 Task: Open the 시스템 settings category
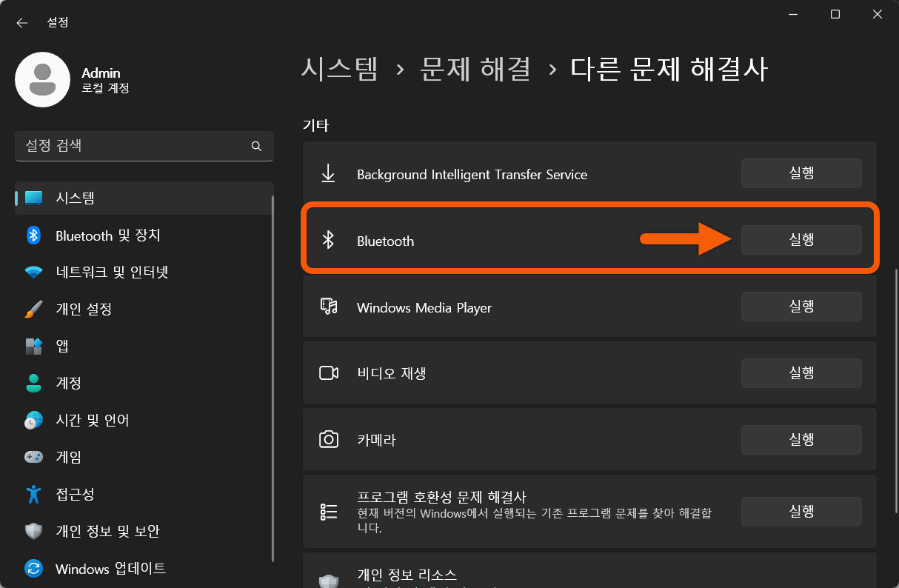(x=144, y=198)
